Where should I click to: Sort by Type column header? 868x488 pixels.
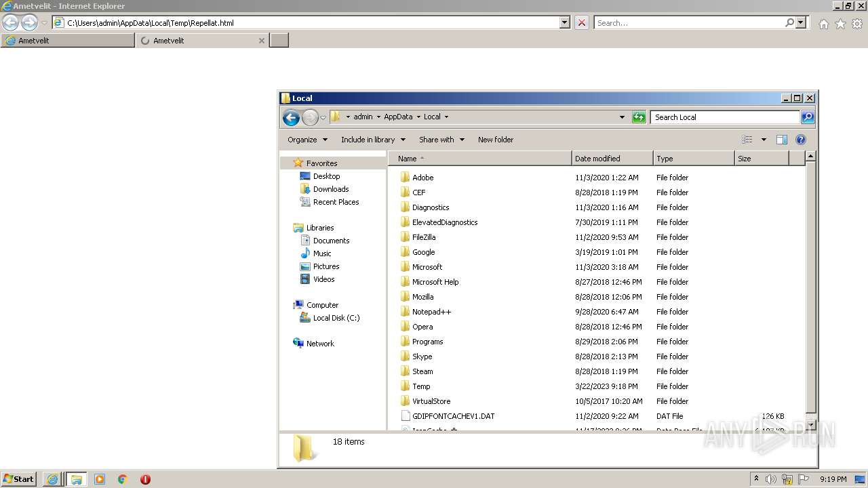tap(694, 159)
